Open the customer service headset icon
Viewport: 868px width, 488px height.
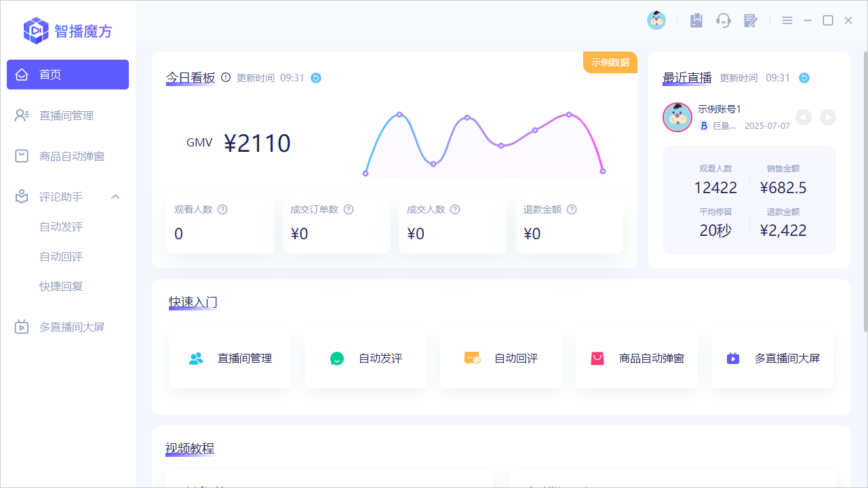tap(724, 20)
